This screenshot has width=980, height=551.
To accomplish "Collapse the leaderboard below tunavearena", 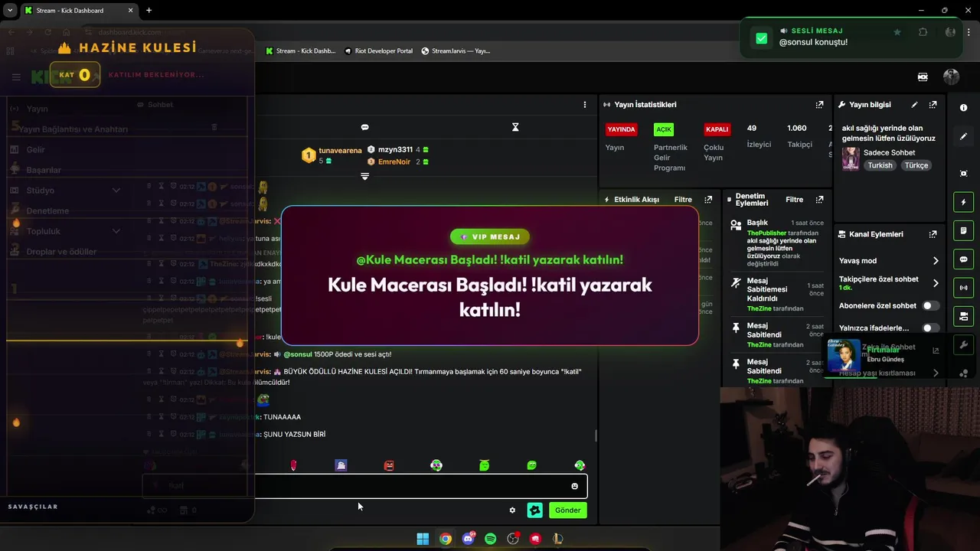I will click(x=364, y=176).
